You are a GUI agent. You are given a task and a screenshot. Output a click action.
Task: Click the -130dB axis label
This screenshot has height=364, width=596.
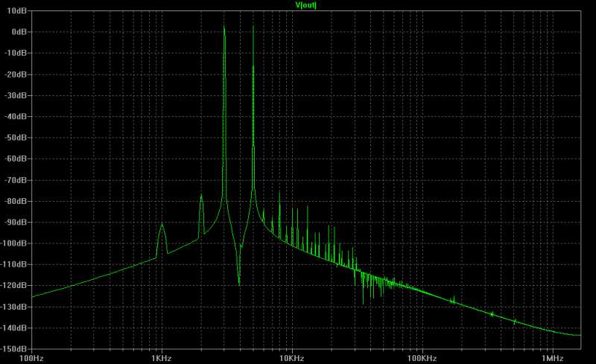tap(14, 306)
